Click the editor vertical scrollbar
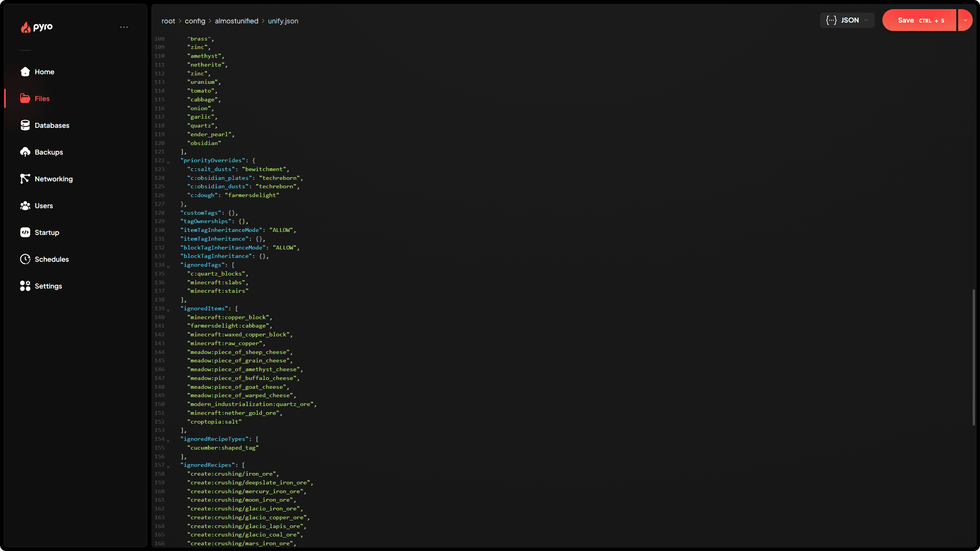 (973, 357)
